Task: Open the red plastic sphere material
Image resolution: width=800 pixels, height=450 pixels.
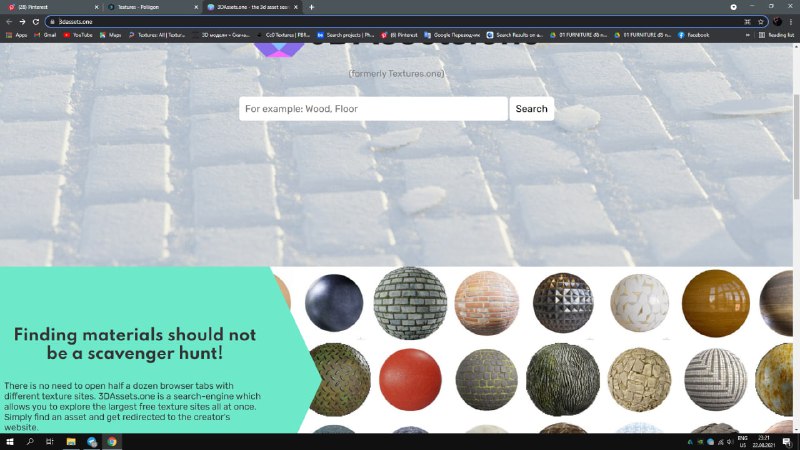Action: click(x=410, y=380)
